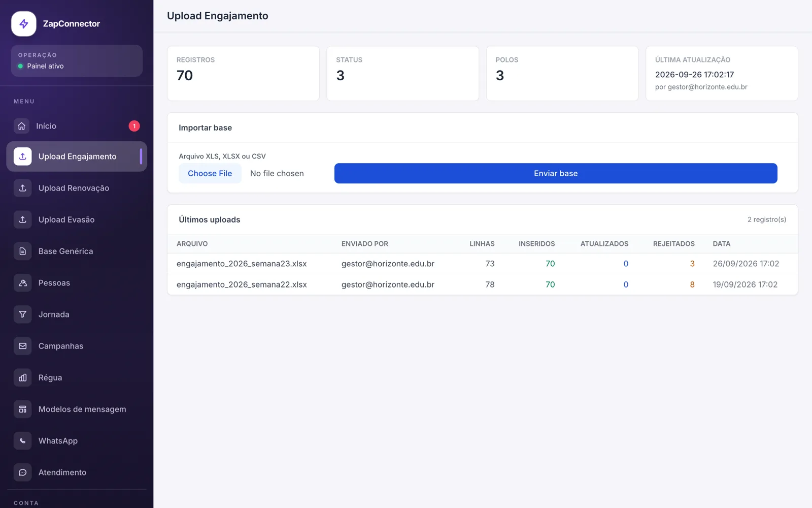
Task: Click the line count 73
Action: pos(490,264)
